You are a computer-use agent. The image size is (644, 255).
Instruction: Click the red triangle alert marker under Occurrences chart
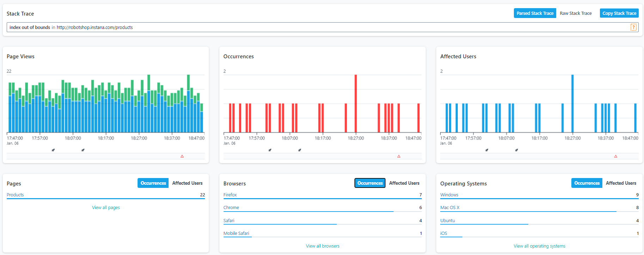(399, 156)
